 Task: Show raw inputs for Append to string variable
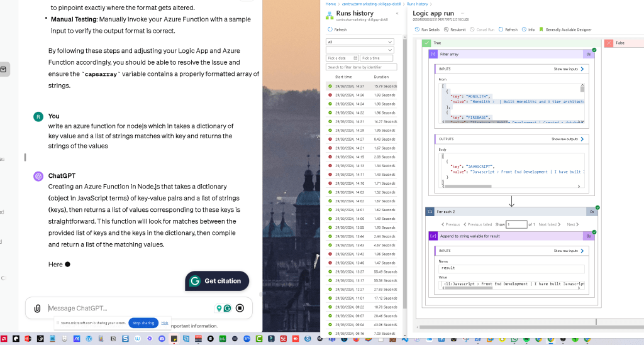569,251
